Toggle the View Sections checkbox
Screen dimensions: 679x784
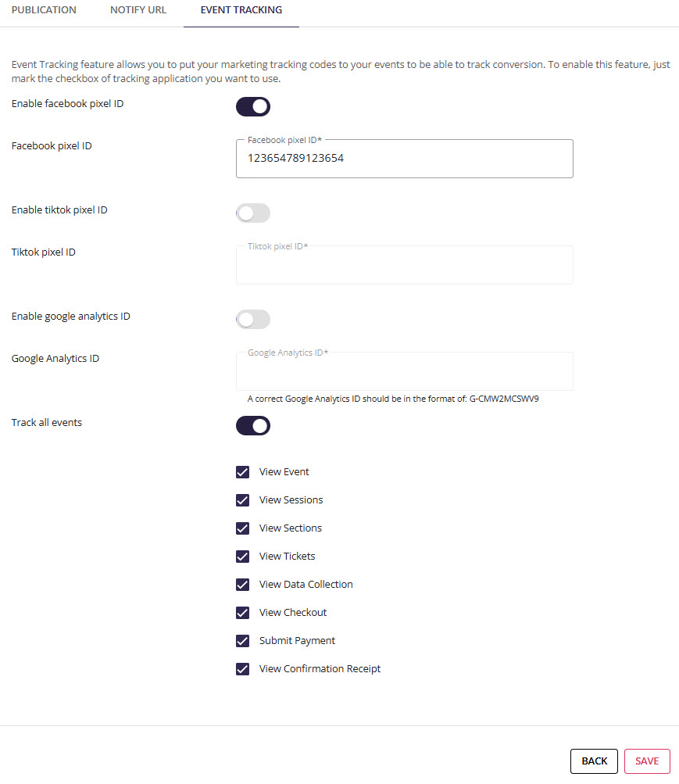pyautogui.click(x=242, y=528)
